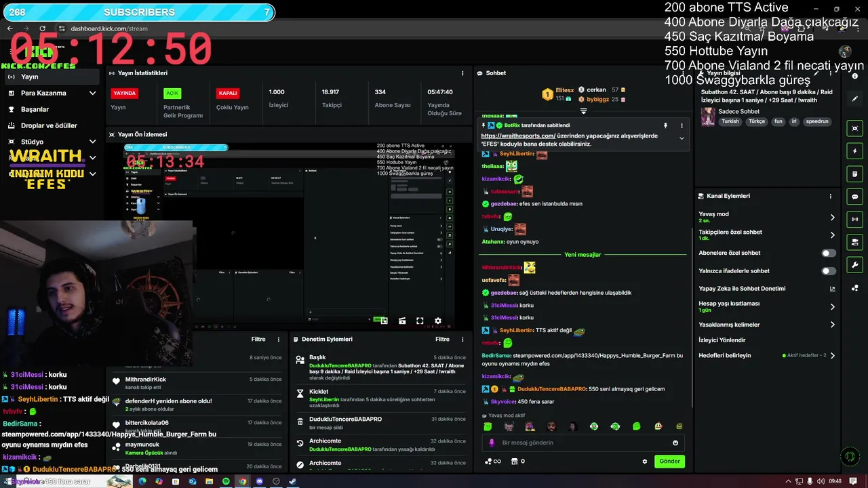Open the stream preview settings gear

click(x=438, y=321)
